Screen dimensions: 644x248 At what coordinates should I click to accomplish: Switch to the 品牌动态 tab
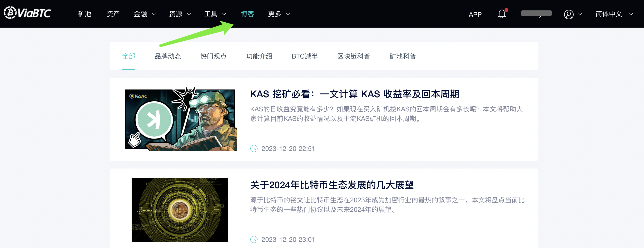tap(168, 56)
